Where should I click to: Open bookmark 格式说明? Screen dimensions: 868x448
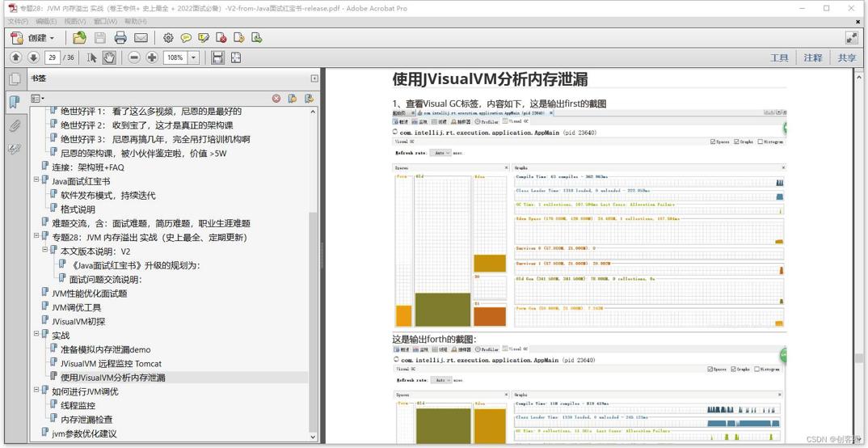click(78, 209)
